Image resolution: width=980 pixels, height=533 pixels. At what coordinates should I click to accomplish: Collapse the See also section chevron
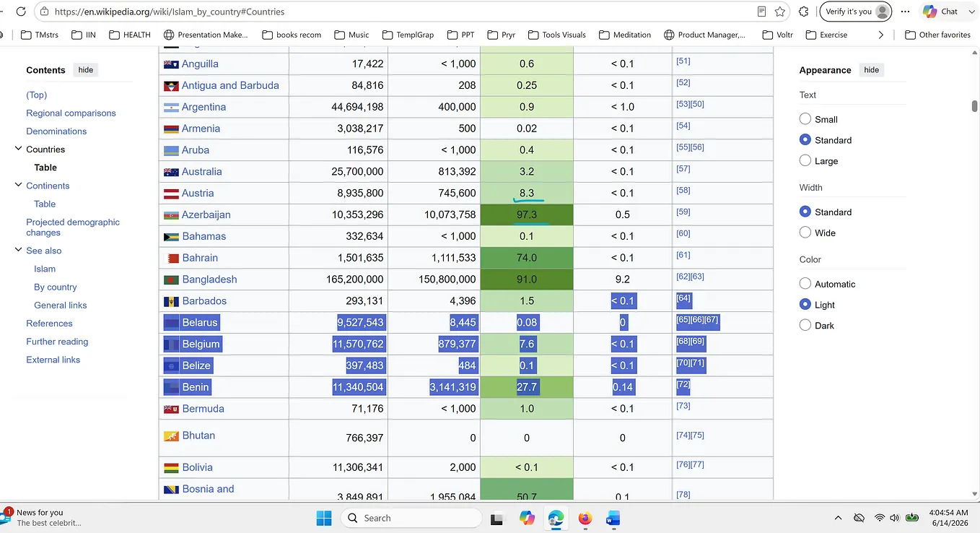18,251
